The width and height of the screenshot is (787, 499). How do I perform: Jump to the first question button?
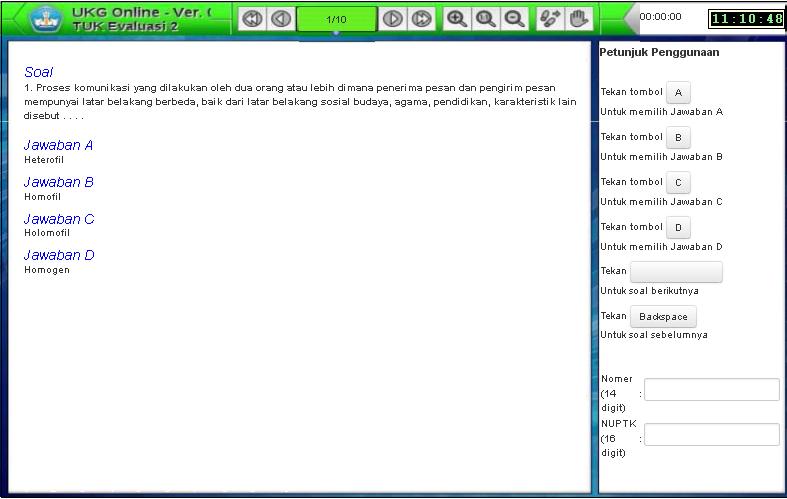click(x=252, y=19)
